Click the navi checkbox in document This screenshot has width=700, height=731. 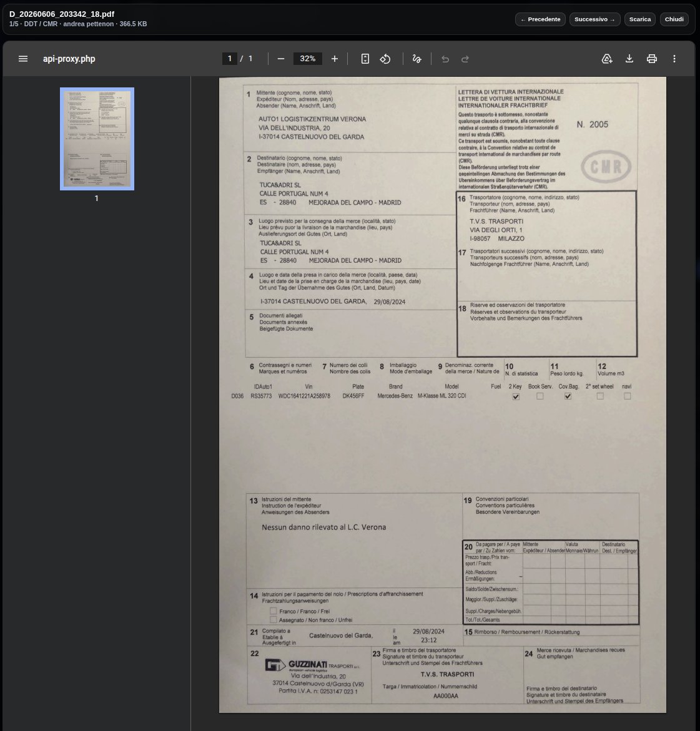[x=627, y=396]
